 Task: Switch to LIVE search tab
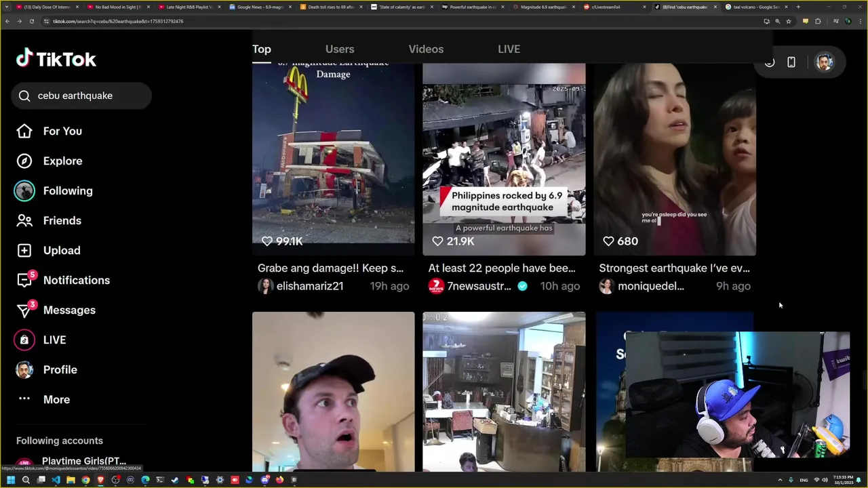pos(509,49)
